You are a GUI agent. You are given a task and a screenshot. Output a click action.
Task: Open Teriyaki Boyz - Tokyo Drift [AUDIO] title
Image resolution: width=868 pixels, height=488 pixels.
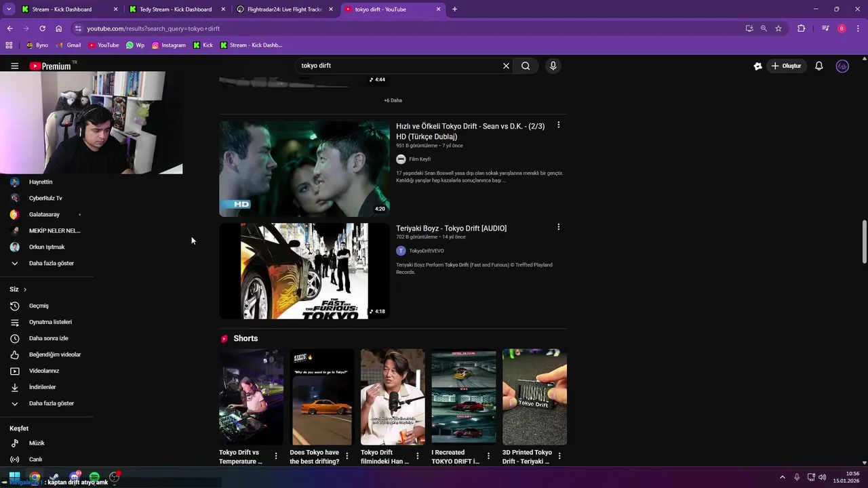[451, 228]
